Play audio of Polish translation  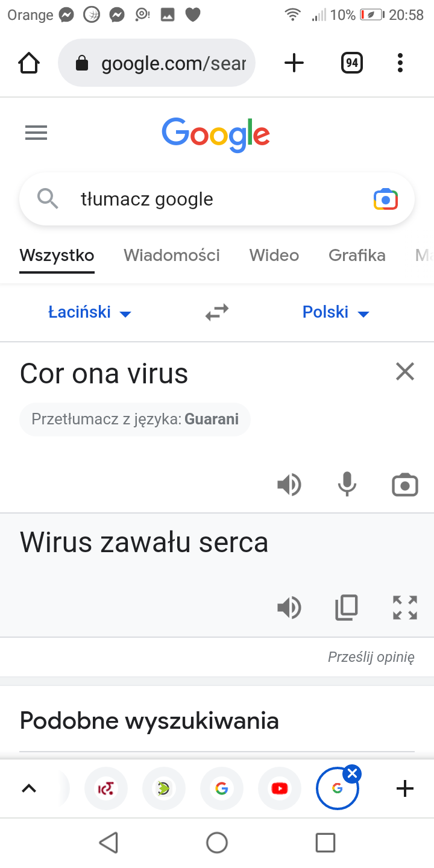coord(289,608)
